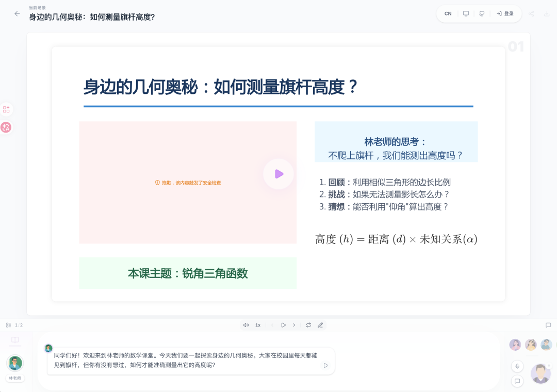Screen dimensions: 557x392
Task: Switch language using the CN toggle
Action: pos(447,13)
